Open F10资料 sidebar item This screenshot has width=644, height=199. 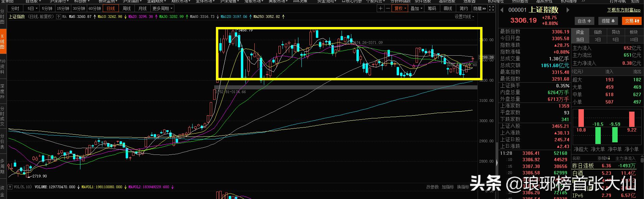(x=3, y=67)
